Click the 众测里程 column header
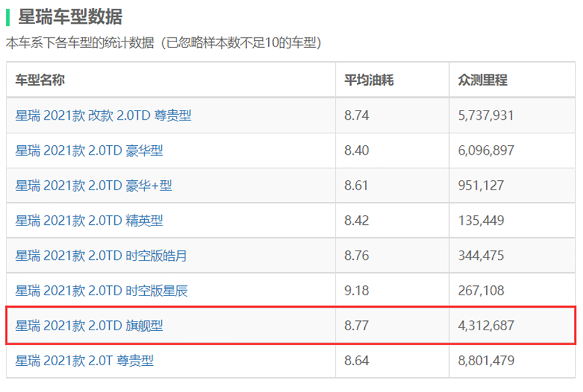583x392 pixels. coord(482,80)
